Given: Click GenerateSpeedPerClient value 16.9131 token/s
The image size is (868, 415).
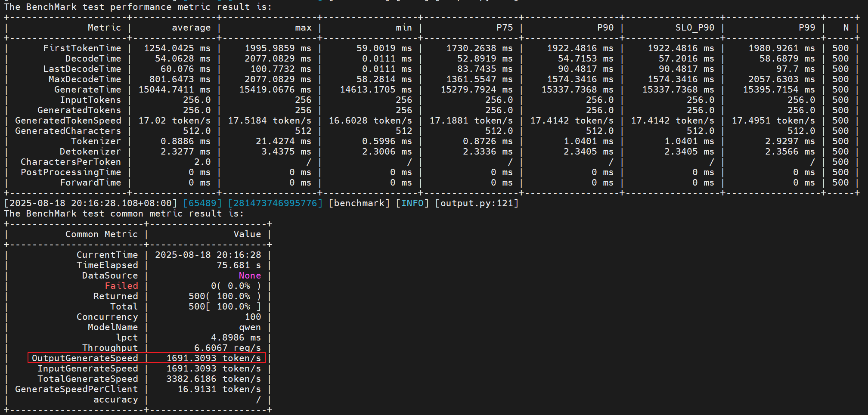Looking at the screenshot, I should pos(219,389).
